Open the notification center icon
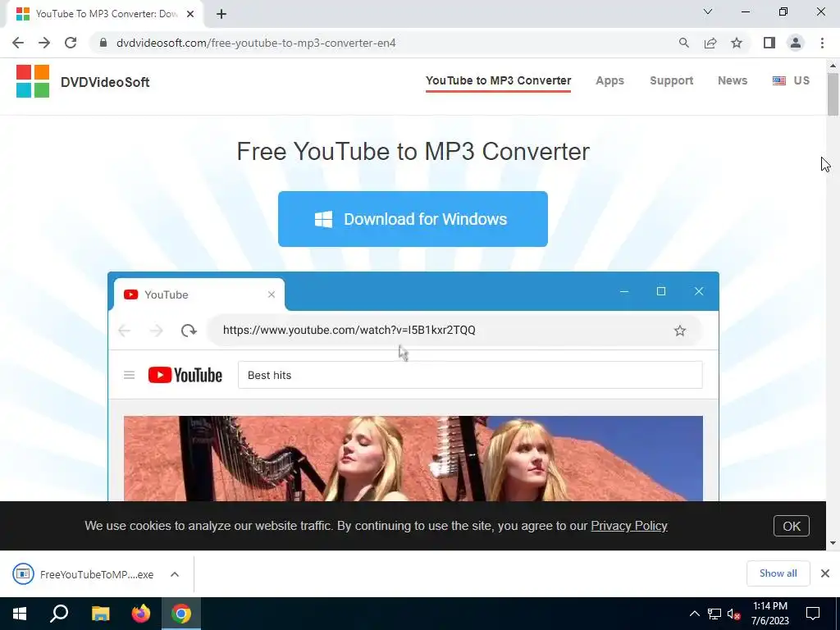The height and width of the screenshot is (630, 840). pos(813,614)
